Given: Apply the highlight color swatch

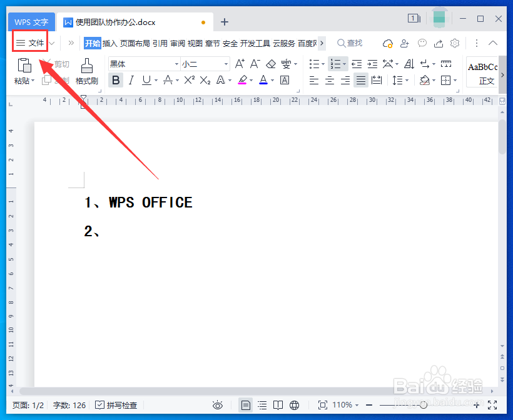Looking at the screenshot, I should coord(243,80).
